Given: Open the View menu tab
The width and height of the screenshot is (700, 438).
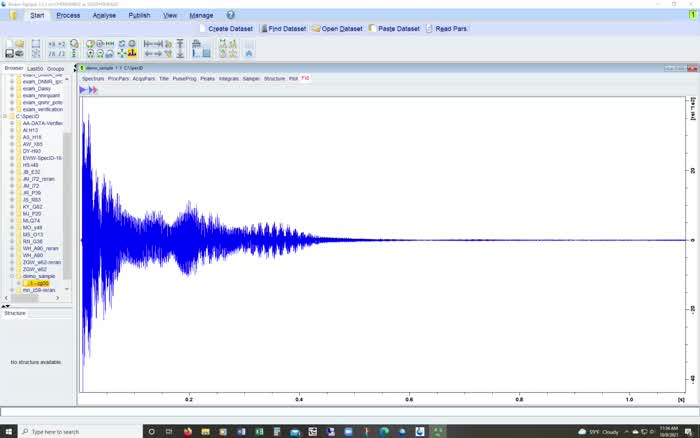Looking at the screenshot, I should click(170, 15).
